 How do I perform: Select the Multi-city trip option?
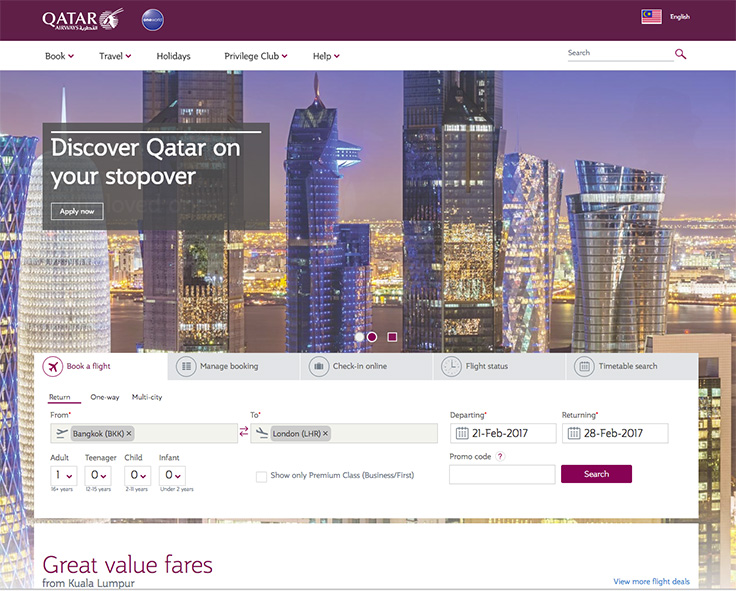pyautogui.click(x=147, y=397)
